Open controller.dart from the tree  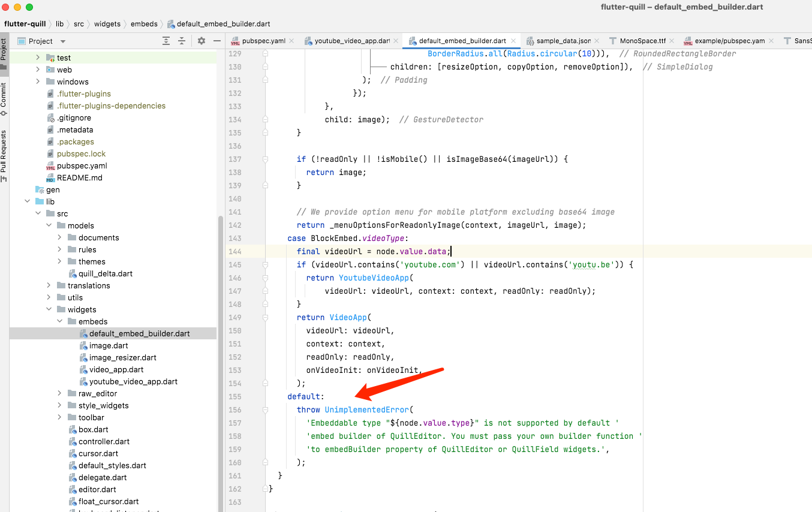[x=103, y=441]
